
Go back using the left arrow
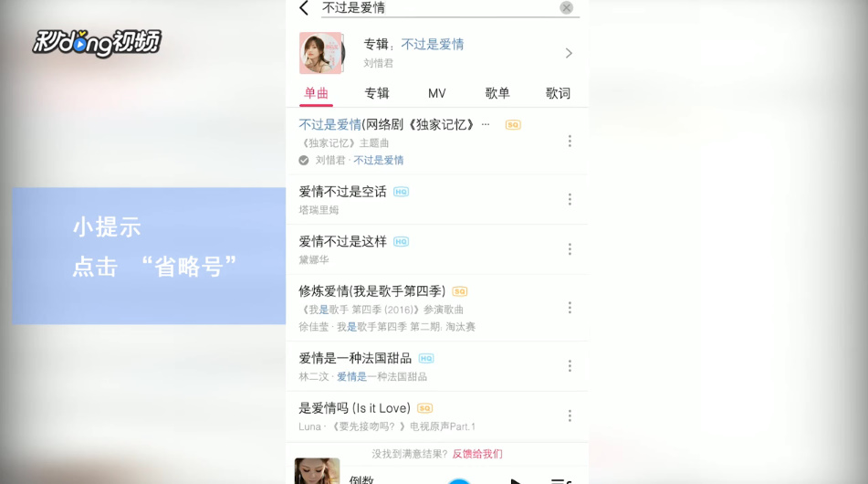pos(304,7)
